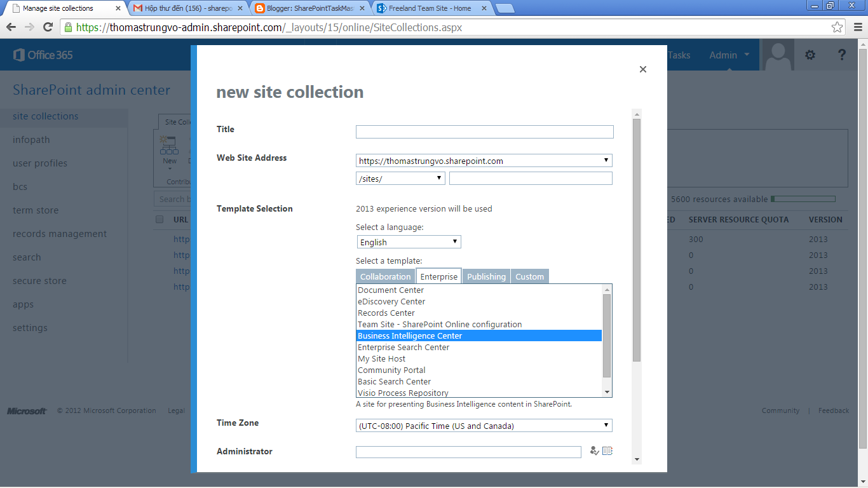The image size is (868, 488).
Task: Tick the select-all checkbox next to URL
Action: pyautogui.click(x=159, y=219)
